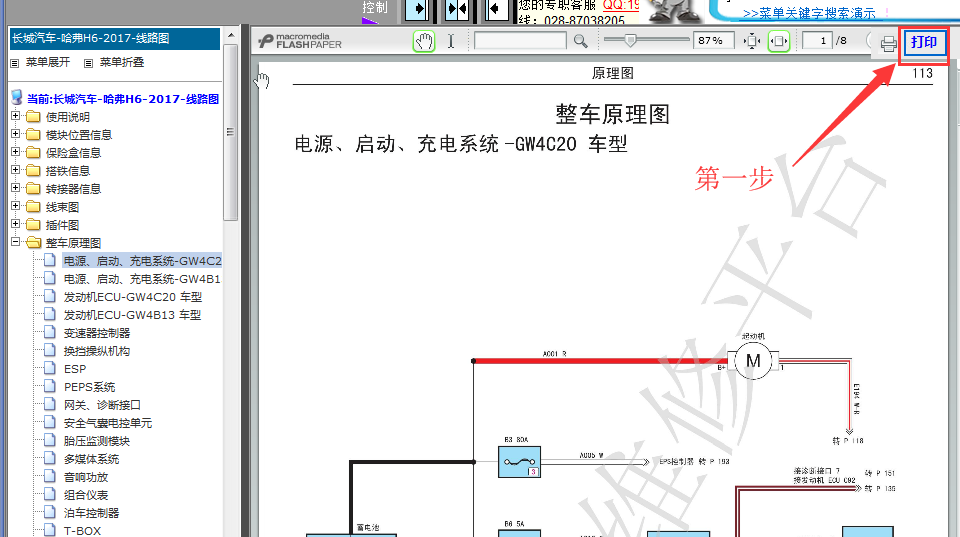960x537 pixels.
Task: Open PEPS系统 page
Action: pos(89,387)
